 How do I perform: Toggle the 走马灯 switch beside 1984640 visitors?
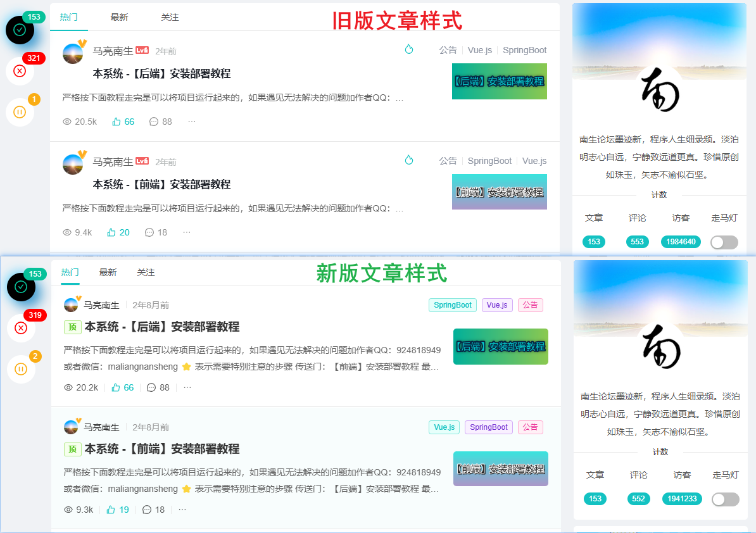click(724, 242)
